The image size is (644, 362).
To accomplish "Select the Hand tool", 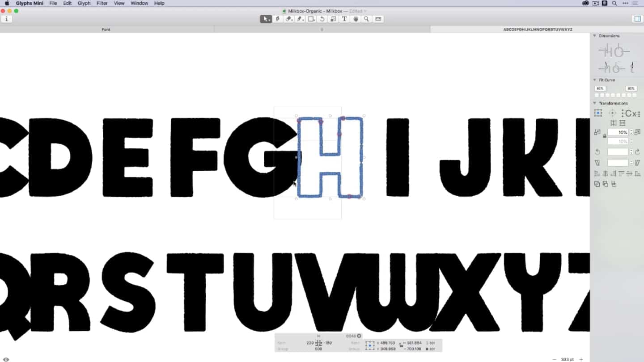I will pos(356,19).
